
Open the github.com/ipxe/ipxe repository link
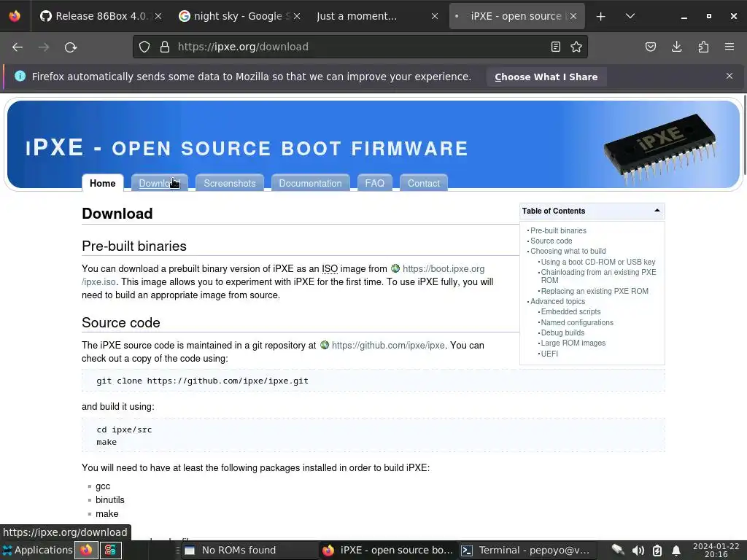[388, 345]
